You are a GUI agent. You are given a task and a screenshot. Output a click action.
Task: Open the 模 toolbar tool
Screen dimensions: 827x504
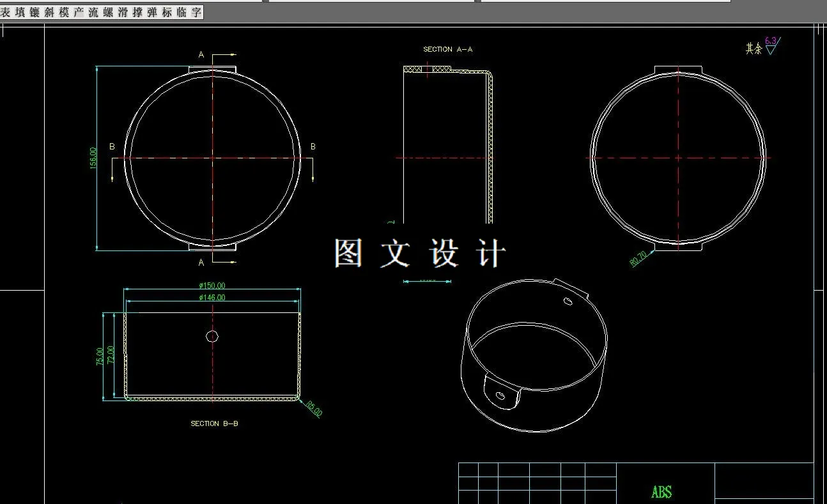pyautogui.click(x=65, y=13)
